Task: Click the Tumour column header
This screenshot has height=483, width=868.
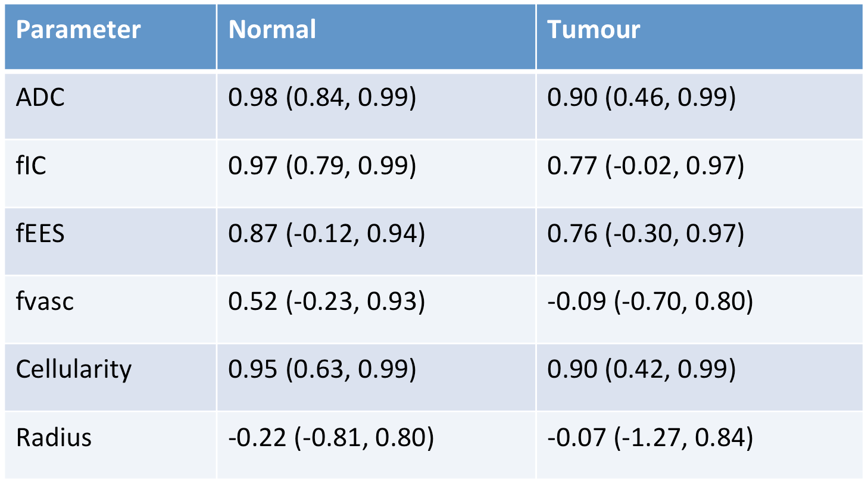Action: click(x=594, y=30)
